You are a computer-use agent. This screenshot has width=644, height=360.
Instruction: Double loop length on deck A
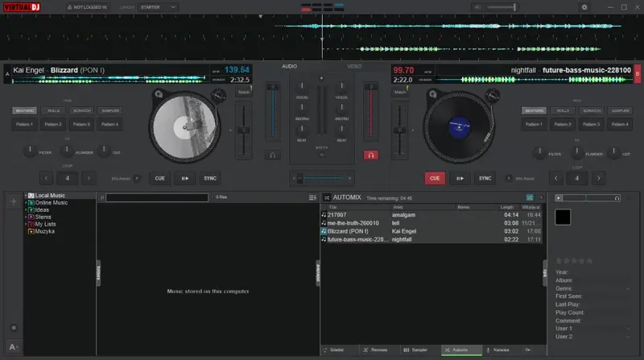tap(89, 178)
